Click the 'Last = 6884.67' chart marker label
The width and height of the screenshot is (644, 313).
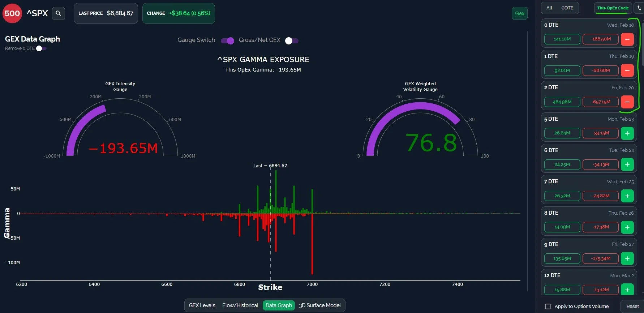(x=270, y=166)
